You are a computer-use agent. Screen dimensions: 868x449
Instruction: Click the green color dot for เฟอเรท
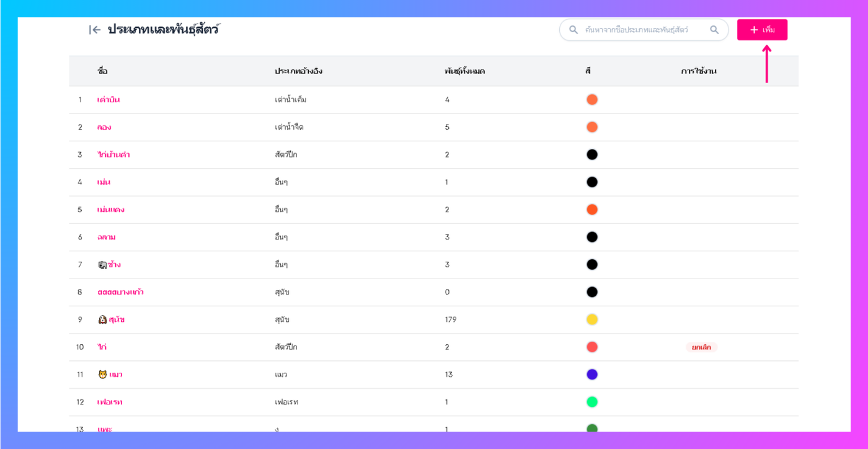point(592,402)
